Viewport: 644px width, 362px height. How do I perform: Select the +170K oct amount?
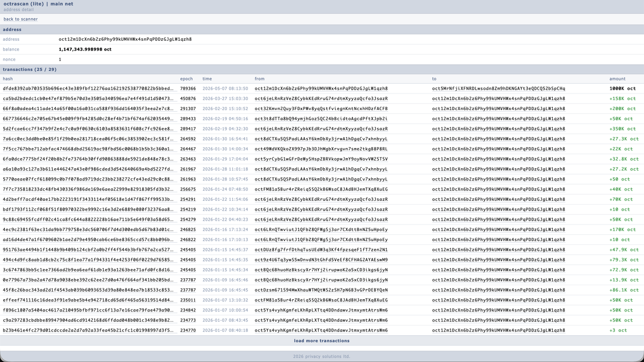(623, 229)
